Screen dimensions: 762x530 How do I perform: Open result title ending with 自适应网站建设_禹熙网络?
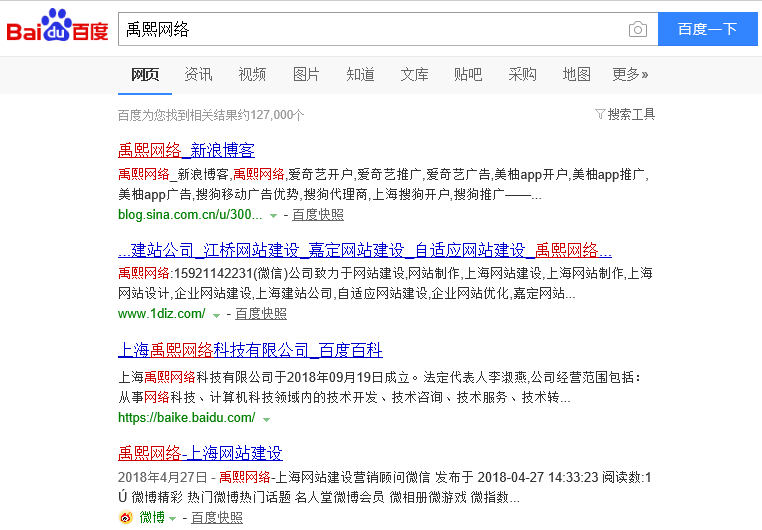pyautogui.click(x=364, y=250)
